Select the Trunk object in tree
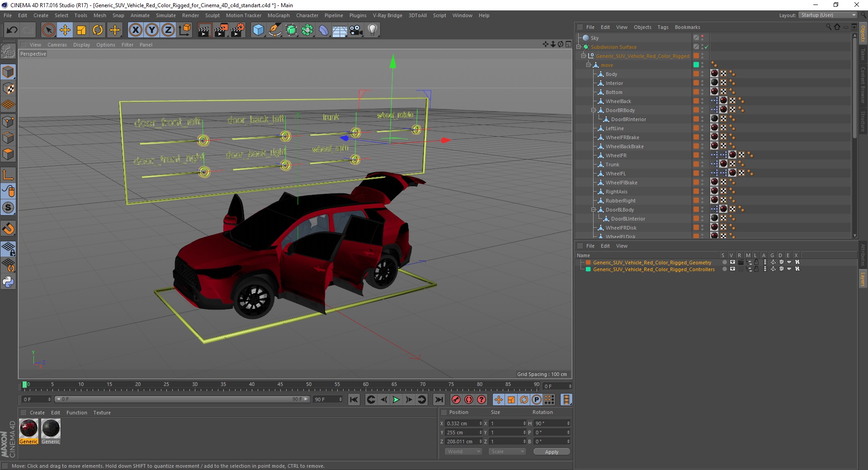This screenshot has width=868, height=470. point(612,164)
